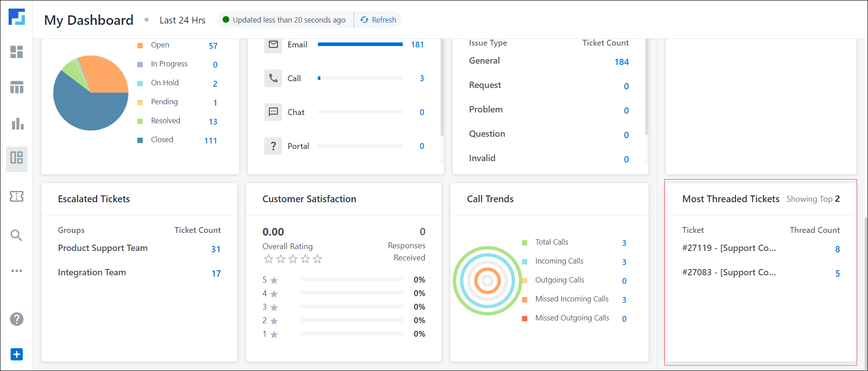This screenshot has width=868, height=371.
Task: Click the Open status orange swatch
Action: coord(140,46)
